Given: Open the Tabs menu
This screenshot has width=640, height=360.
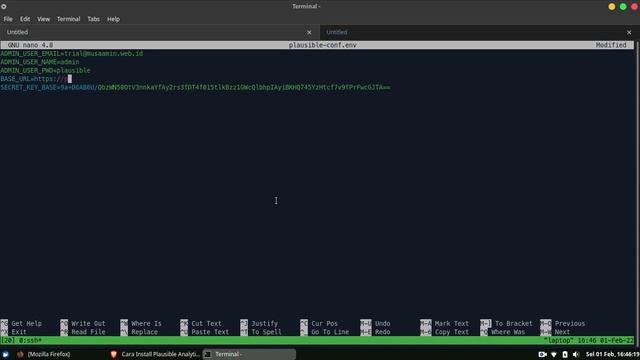Looking at the screenshot, I should click(93, 19).
